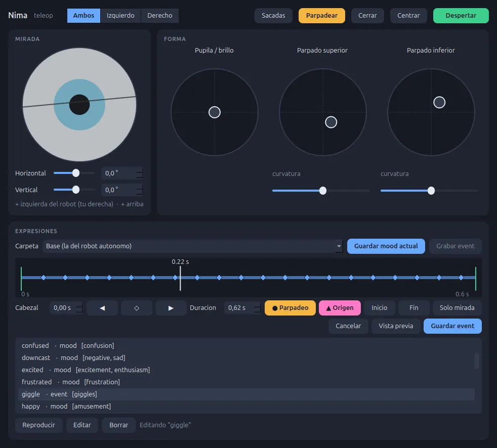Click the Parpado superior pad handle
497x448 pixels.
click(x=331, y=122)
